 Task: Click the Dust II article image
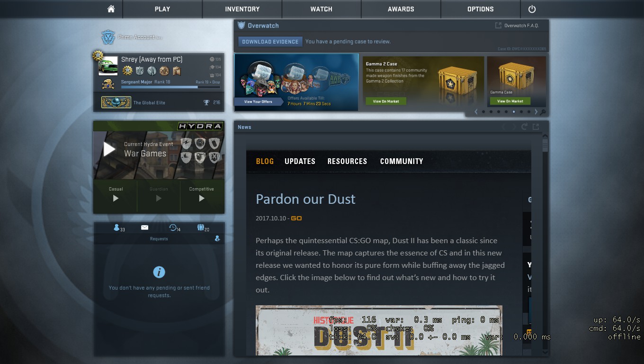(379, 330)
